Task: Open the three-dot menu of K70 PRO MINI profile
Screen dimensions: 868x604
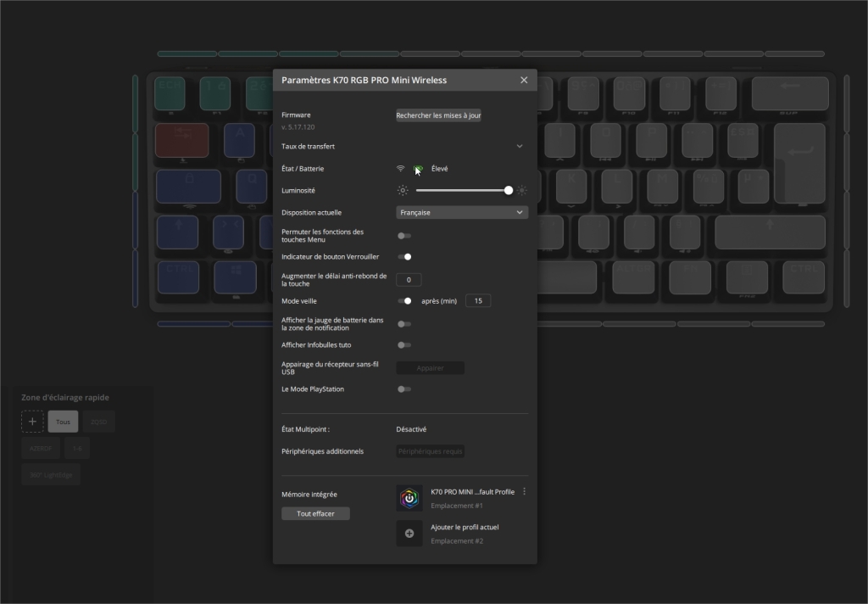Action: point(524,491)
